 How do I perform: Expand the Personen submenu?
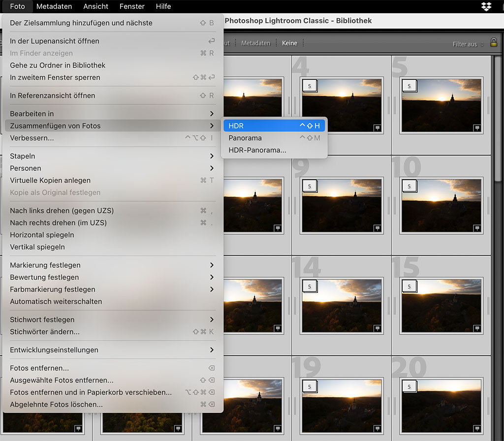tap(113, 168)
